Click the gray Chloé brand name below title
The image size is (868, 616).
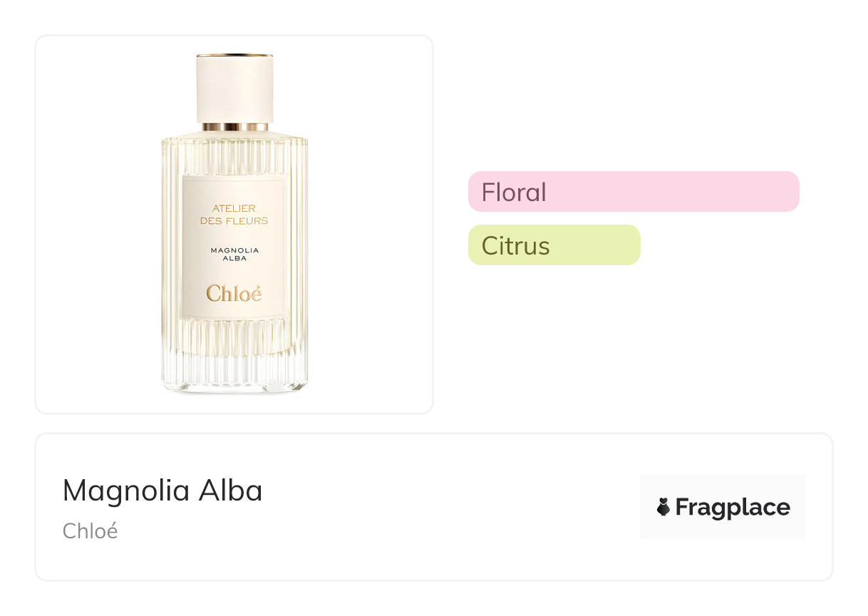90,531
